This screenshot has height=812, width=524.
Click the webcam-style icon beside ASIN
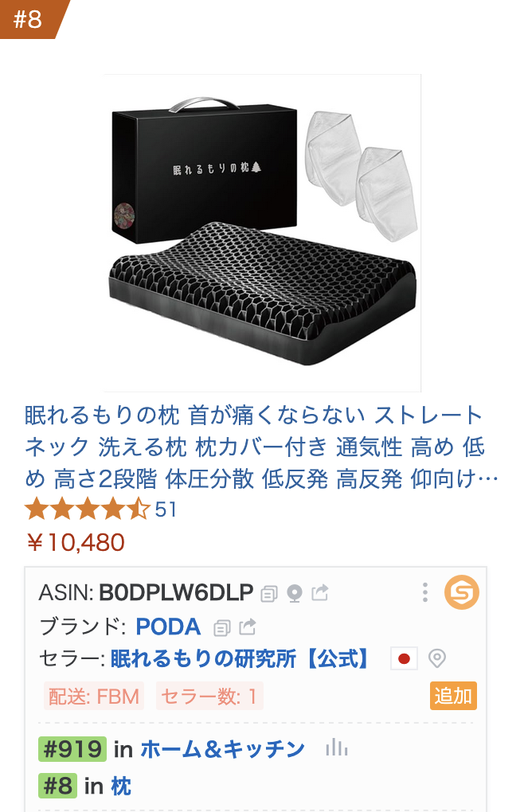(x=294, y=593)
